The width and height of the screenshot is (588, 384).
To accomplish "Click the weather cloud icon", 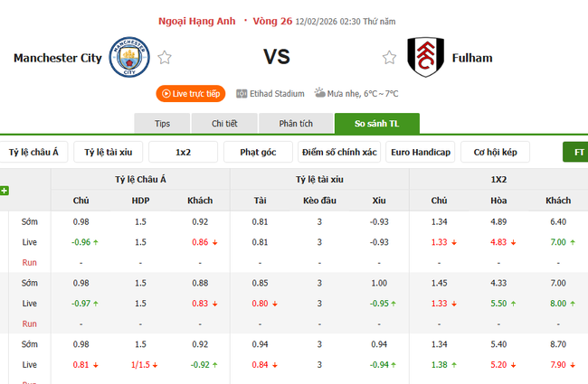I will click(321, 93).
